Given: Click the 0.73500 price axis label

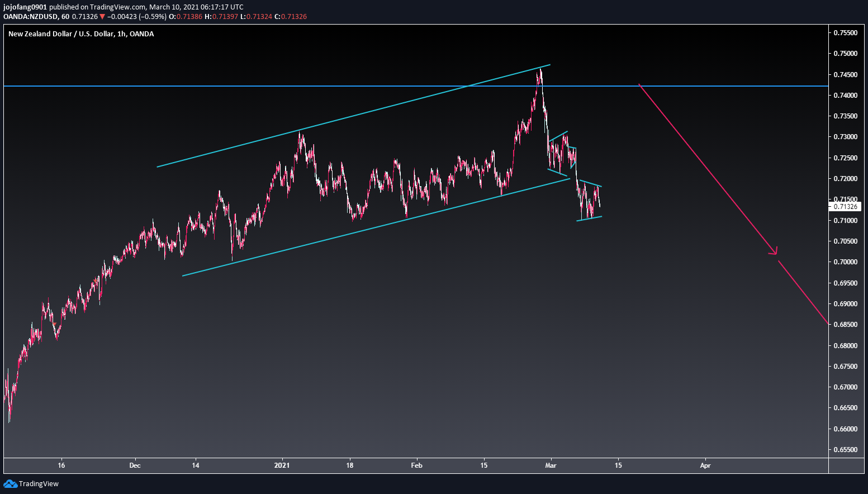Looking at the screenshot, I should pyautogui.click(x=845, y=116).
